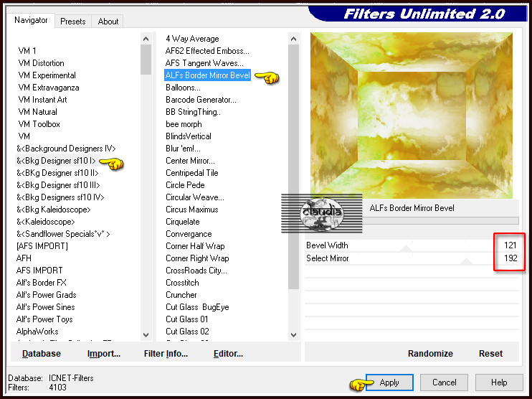532x399 pixels.
Task: Select filter Centripedal Tile
Action: click(x=191, y=173)
